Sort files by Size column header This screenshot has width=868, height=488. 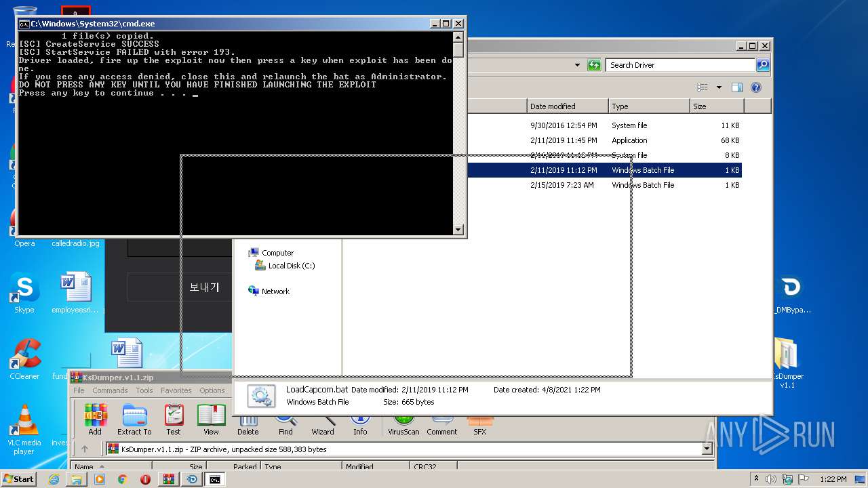click(x=717, y=106)
